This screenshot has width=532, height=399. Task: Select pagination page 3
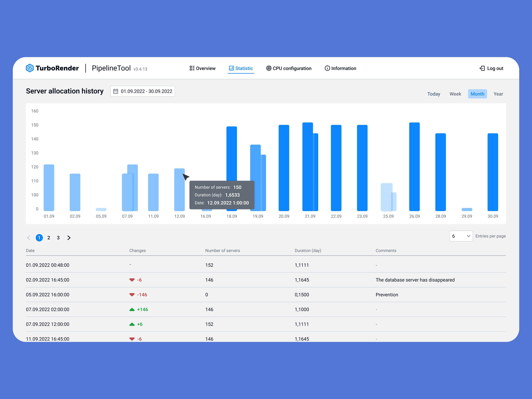[x=58, y=238]
